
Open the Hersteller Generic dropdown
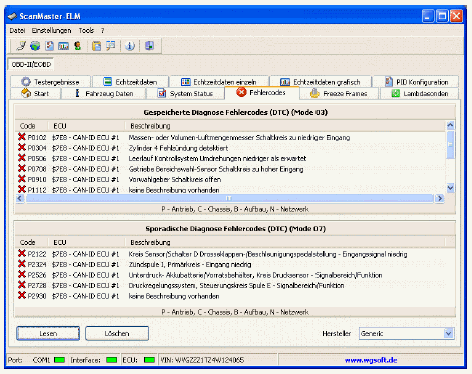[x=407, y=333]
